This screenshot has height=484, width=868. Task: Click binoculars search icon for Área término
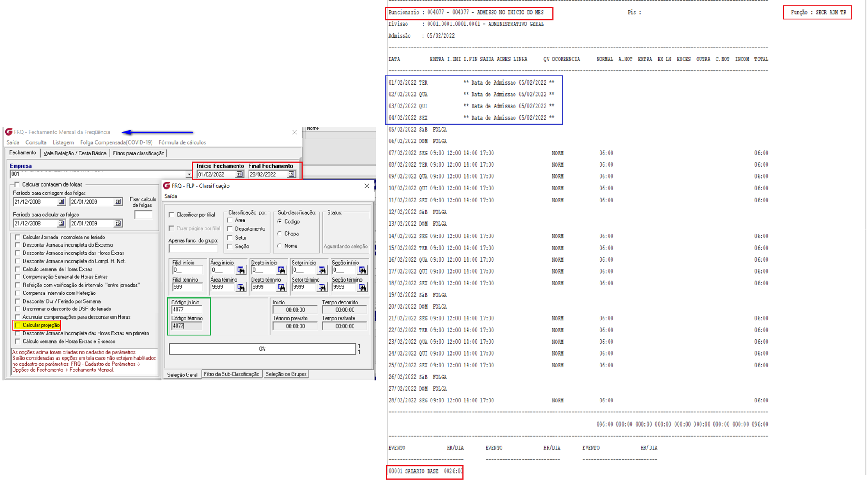pos(241,287)
